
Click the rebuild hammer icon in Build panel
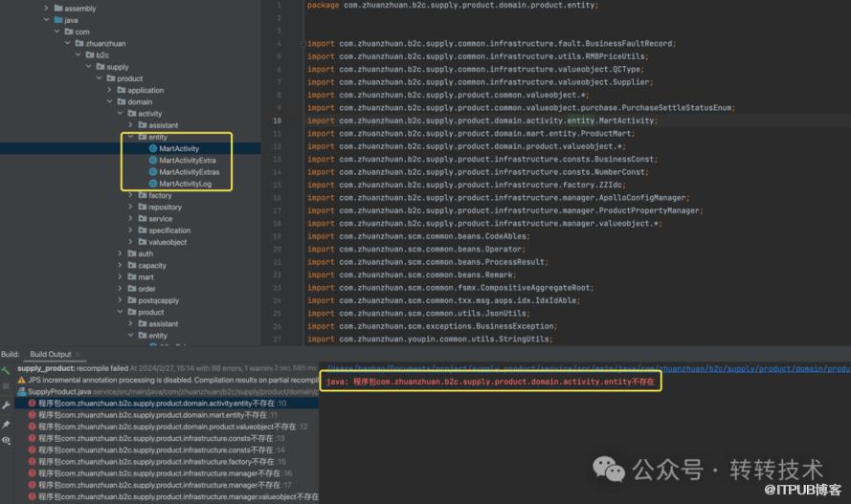coord(6,371)
